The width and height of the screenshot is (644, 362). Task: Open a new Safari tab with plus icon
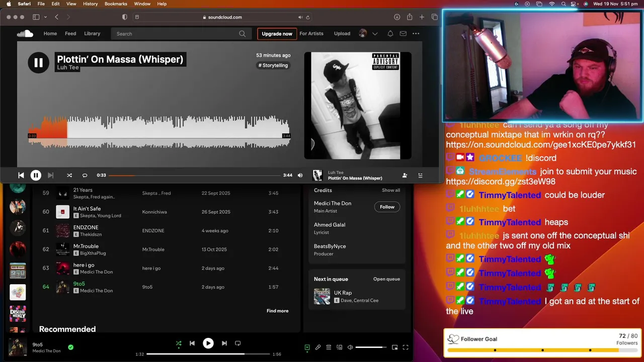(x=422, y=17)
